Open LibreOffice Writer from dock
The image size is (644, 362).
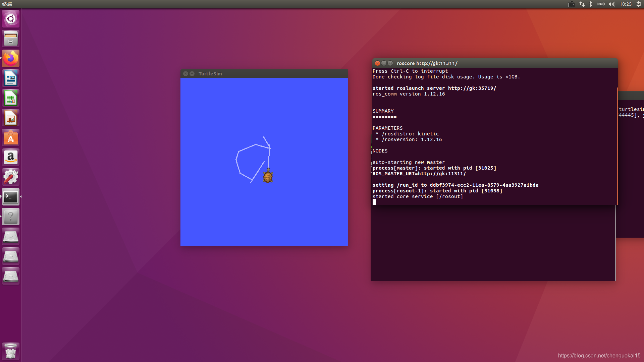coord(11,78)
